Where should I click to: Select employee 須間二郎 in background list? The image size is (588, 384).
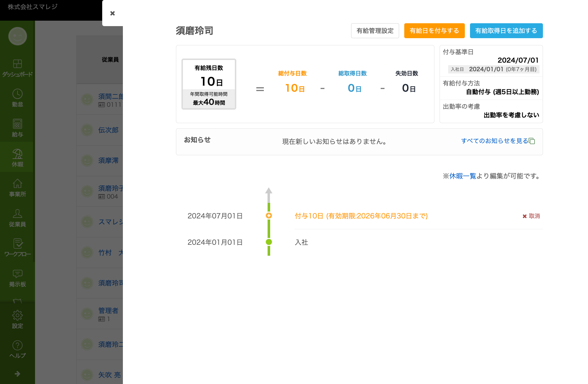pyautogui.click(x=111, y=96)
